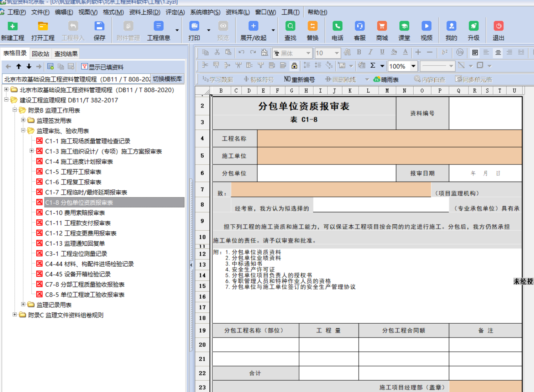Switch to the 查找结果 tab
This screenshot has height=392, width=534.
(66, 54)
